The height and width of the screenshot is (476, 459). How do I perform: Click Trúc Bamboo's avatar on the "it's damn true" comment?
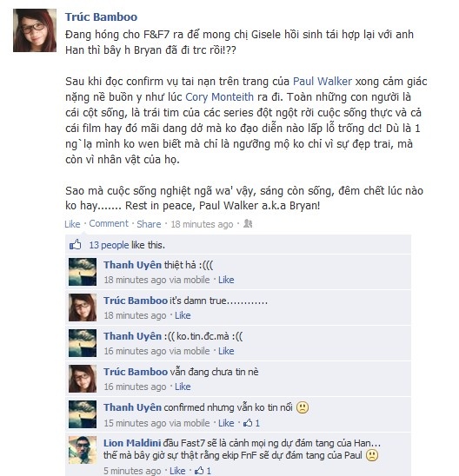[83, 307]
